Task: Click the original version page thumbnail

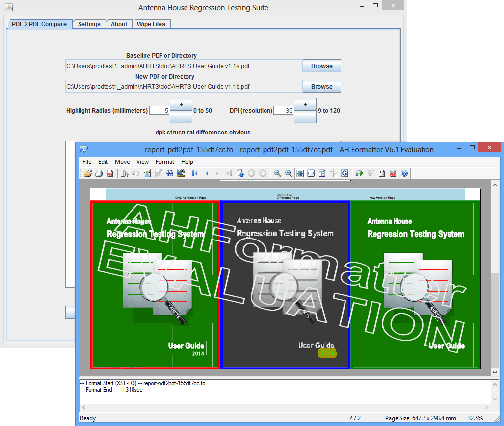Action: [155, 284]
